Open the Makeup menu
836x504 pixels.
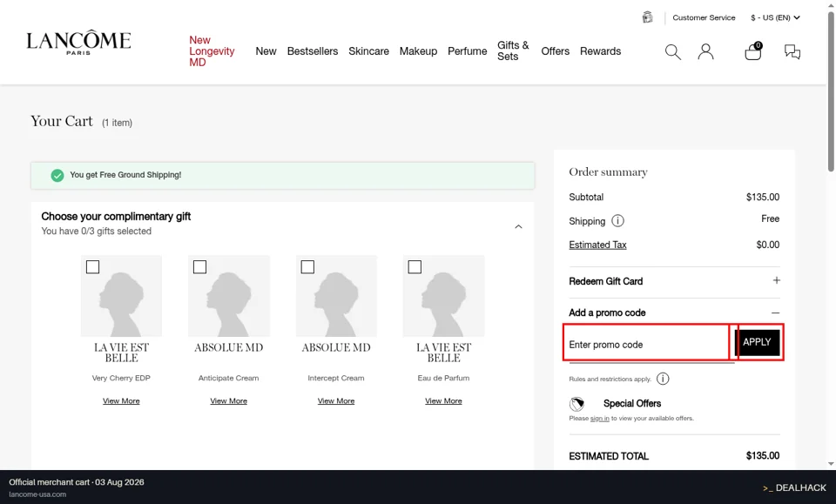[x=418, y=51]
